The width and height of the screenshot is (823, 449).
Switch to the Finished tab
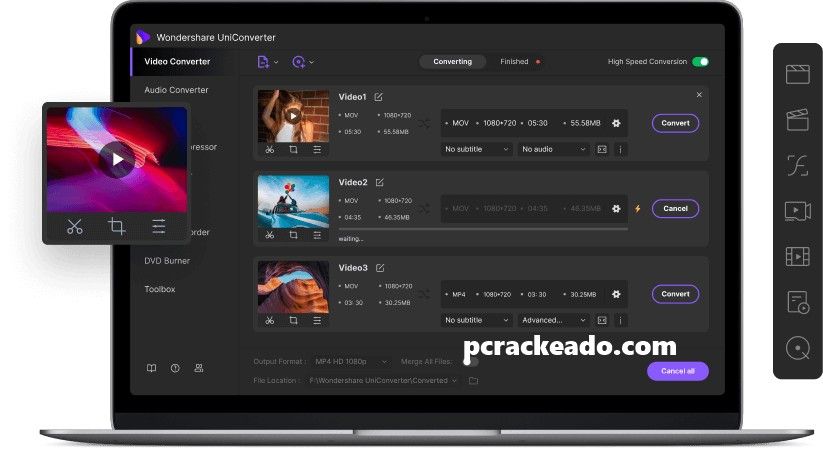(515, 62)
